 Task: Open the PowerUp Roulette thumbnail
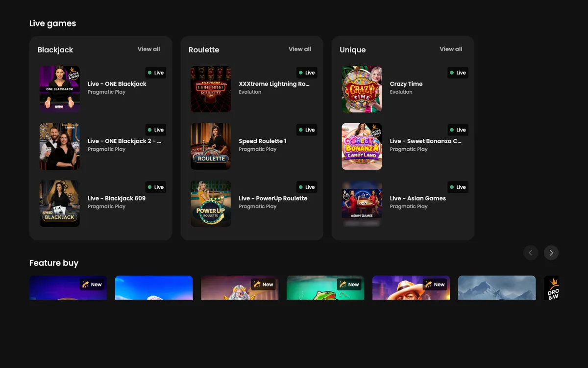pos(211,204)
